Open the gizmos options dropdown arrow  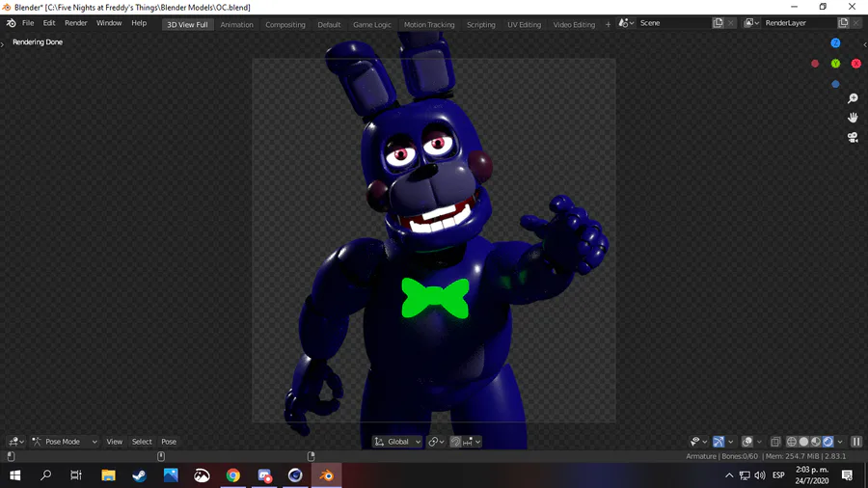tap(731, 442)
